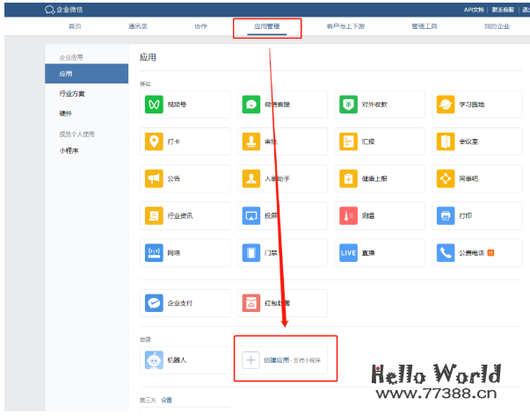Select 行业方案 in the left sidebar
Image resolution: width=530 pixels, height=420 pixels.
(x=72, y=94)
